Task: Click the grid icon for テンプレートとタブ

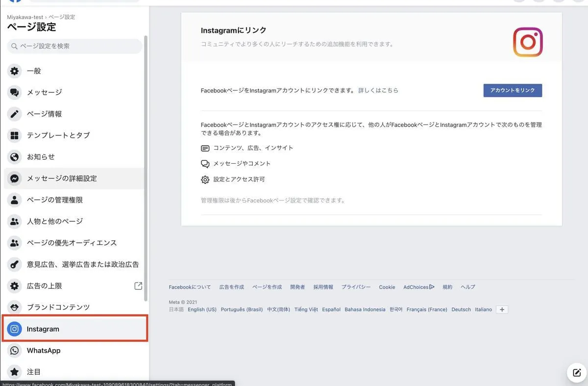Action: pos(15,135)
